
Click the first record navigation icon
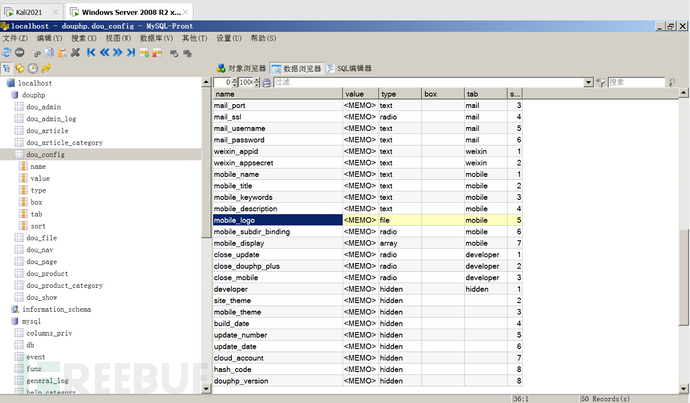91,51
